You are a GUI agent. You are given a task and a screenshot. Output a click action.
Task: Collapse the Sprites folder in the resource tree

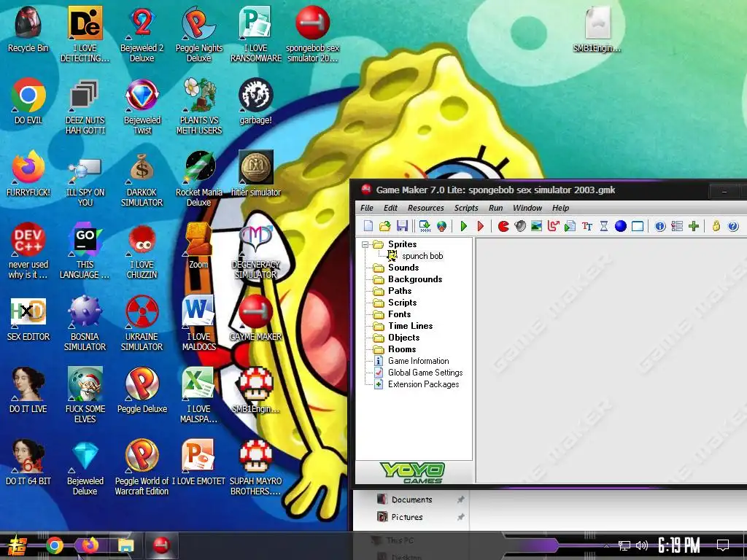[365, 244]
